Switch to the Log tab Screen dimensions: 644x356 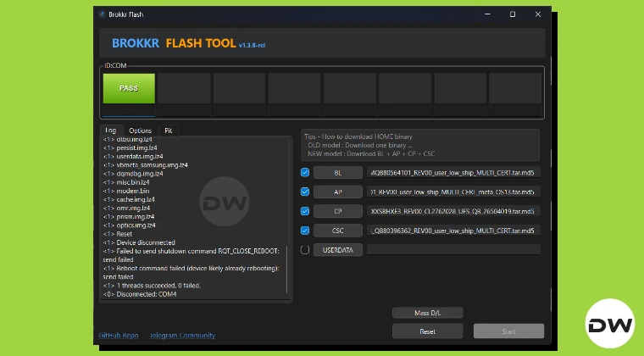(x=111, y=131)
